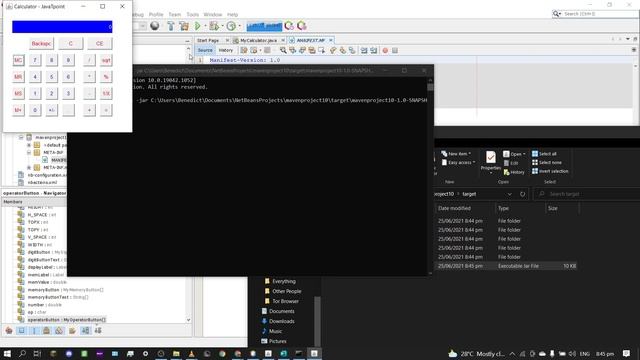
Task: Open the Tools menu in NetBeans
Action: [x=193, y=14]
